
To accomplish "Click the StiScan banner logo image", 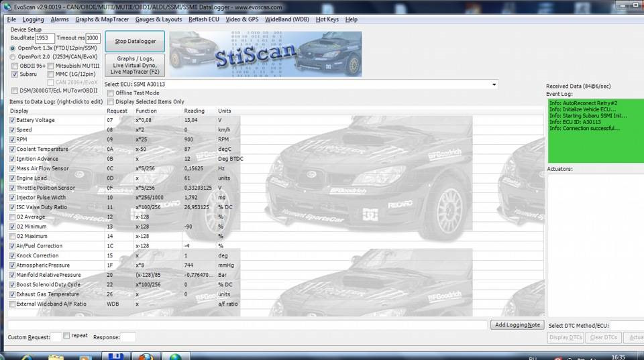I will point(265,54).
